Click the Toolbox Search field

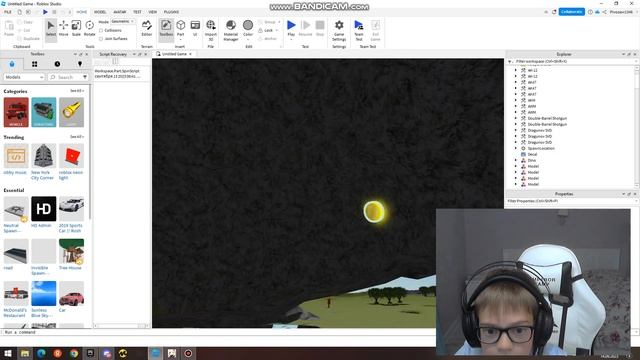coord(67,77)
